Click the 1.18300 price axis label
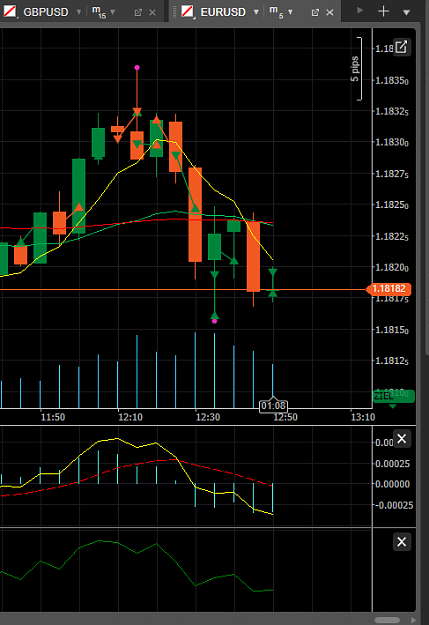 pyautogui.click(x=392, y=142)
